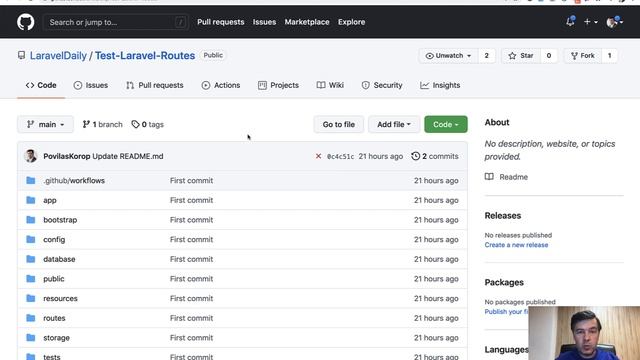View the 1 branch link

coord(102,124)
